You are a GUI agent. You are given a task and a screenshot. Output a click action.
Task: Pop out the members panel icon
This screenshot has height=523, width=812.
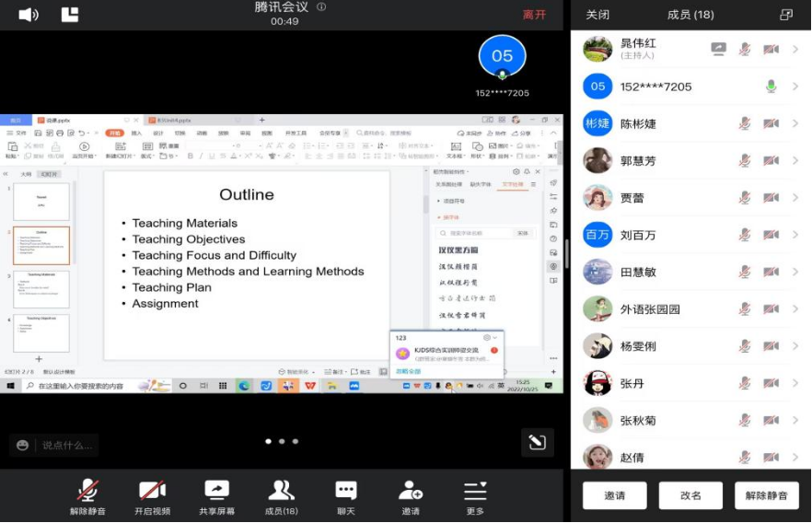(x=785, y=15)
